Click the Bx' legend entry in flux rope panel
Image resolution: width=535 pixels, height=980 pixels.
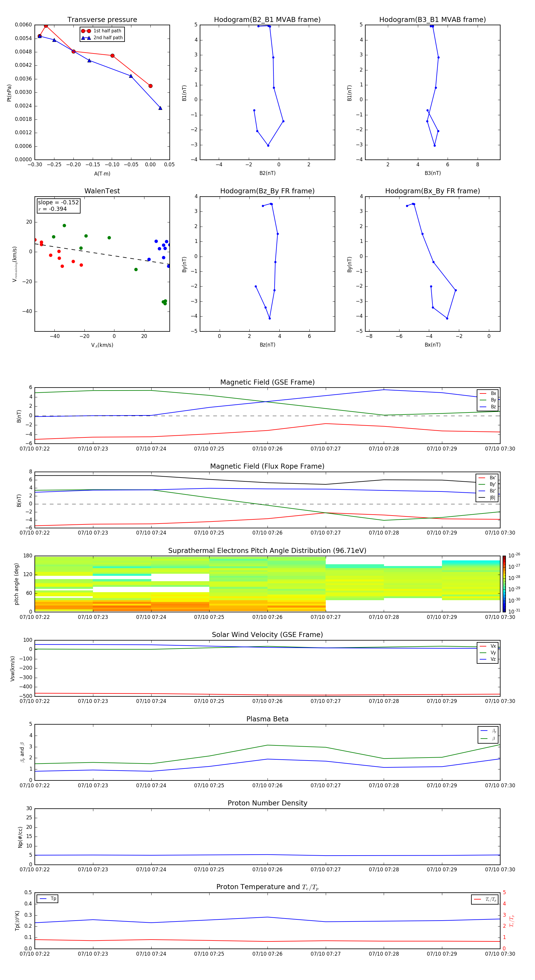point(487,478)
